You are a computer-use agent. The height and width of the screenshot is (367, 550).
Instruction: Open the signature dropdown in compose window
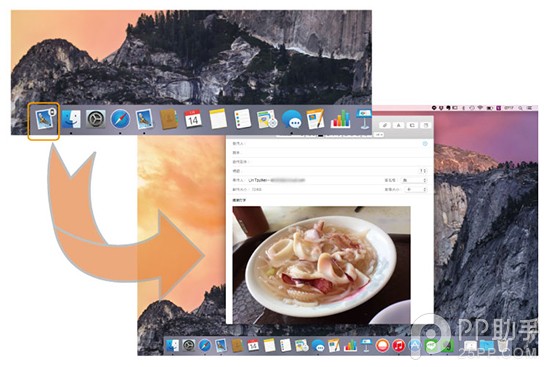[415, 180]
